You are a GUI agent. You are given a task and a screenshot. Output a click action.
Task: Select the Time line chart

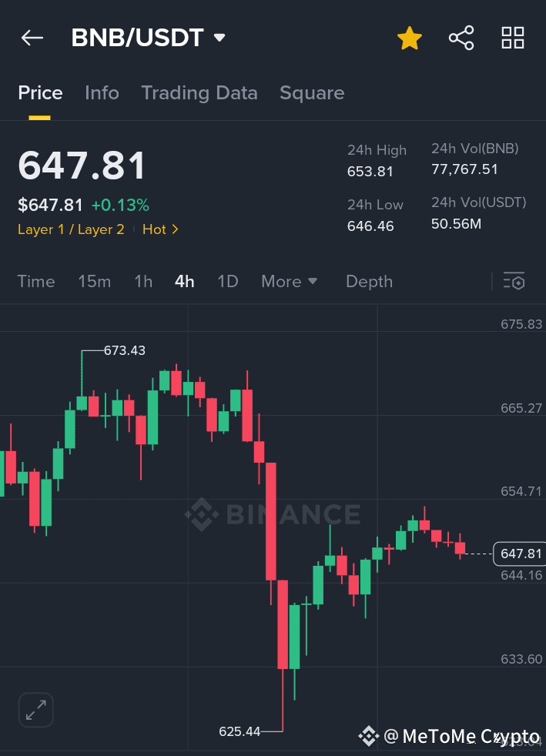36,281
